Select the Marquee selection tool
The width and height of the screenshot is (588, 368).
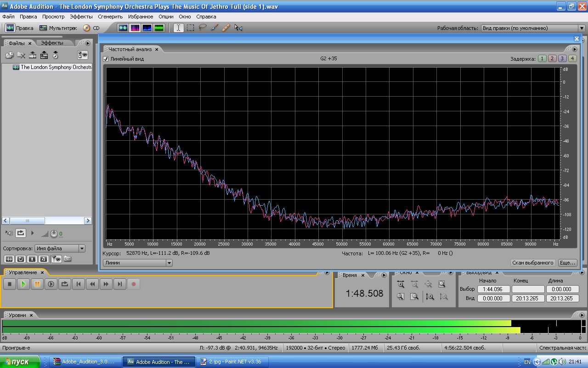click(191, 28)
